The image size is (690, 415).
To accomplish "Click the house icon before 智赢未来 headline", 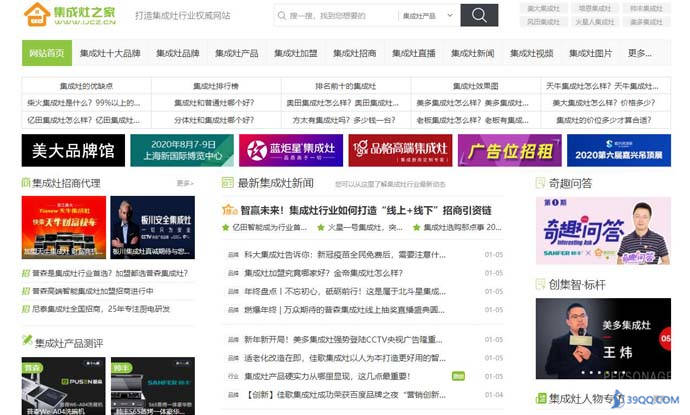I will click(230, 210).
